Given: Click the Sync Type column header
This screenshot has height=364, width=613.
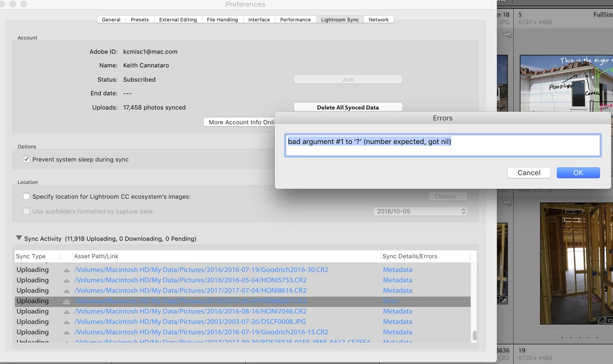Looking at the screenshot, I should pos(31,257).
